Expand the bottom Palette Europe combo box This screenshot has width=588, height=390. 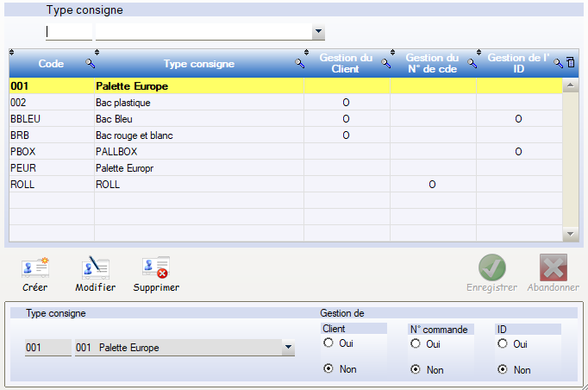(288, 348)
